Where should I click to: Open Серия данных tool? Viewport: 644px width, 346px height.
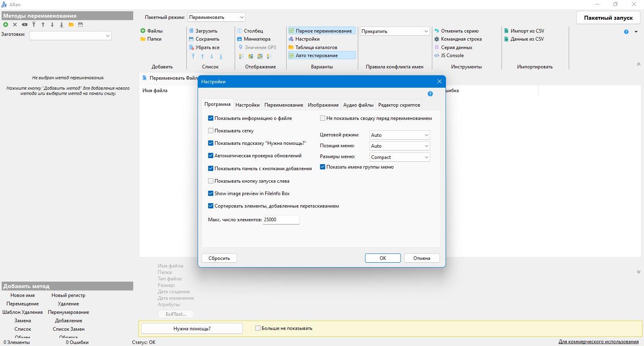[x=453, y=47]
